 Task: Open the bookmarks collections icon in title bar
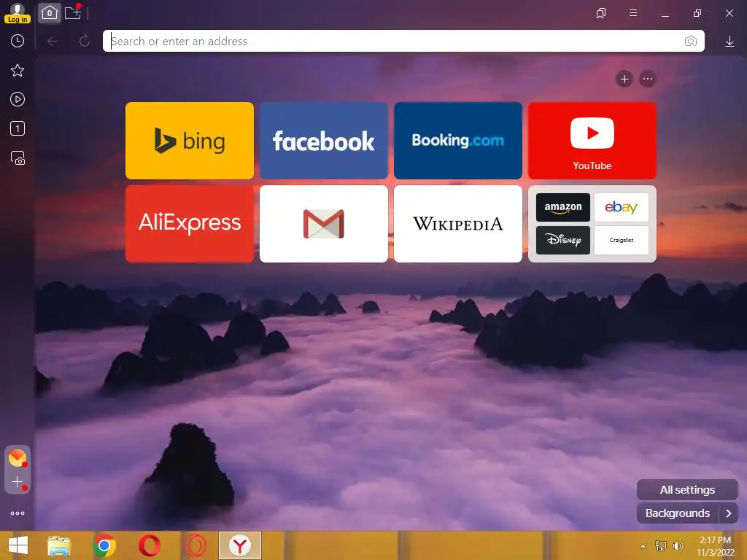pos(601,13)
